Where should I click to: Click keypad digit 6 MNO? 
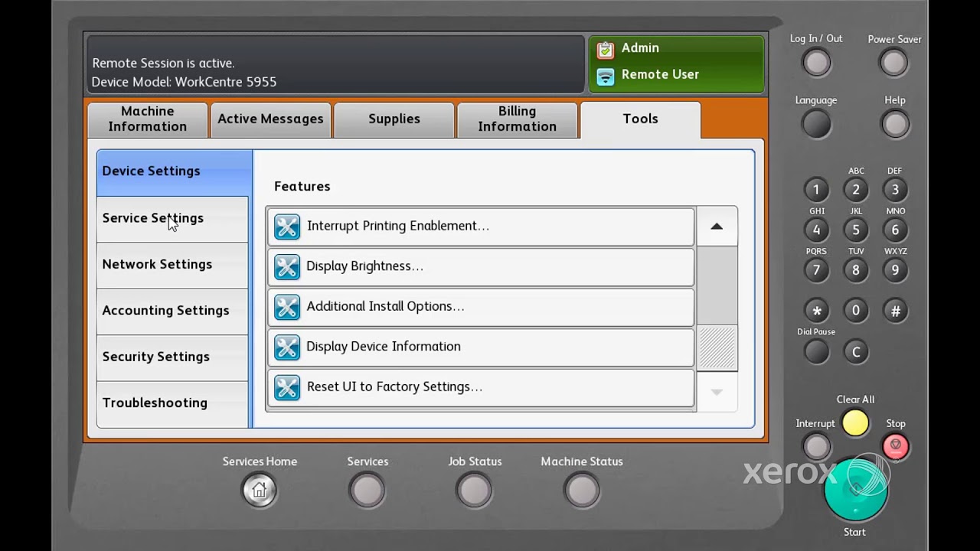pyautogui.click(x=895, y=230)
